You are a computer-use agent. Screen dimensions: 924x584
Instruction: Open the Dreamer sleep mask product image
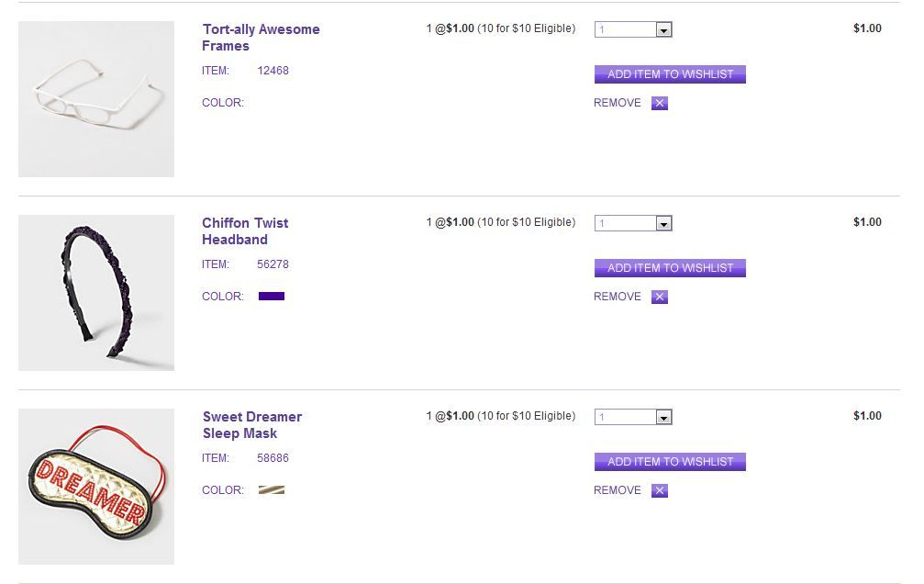[96, 487]
